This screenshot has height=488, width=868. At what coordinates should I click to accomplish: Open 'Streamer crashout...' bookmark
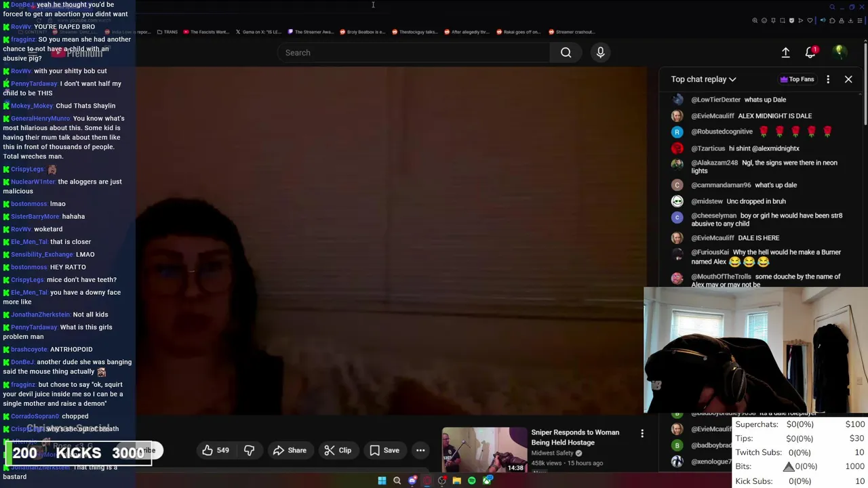[x=572, y=32]
